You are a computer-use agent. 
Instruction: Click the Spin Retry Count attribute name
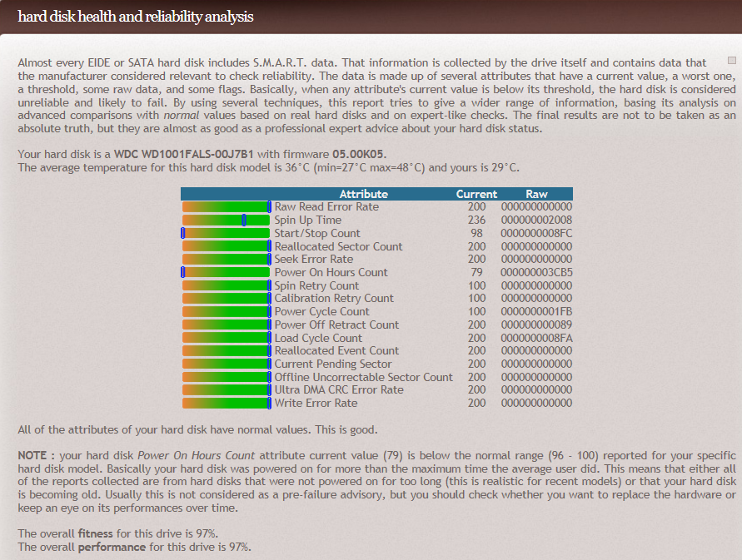pos(316,285)
